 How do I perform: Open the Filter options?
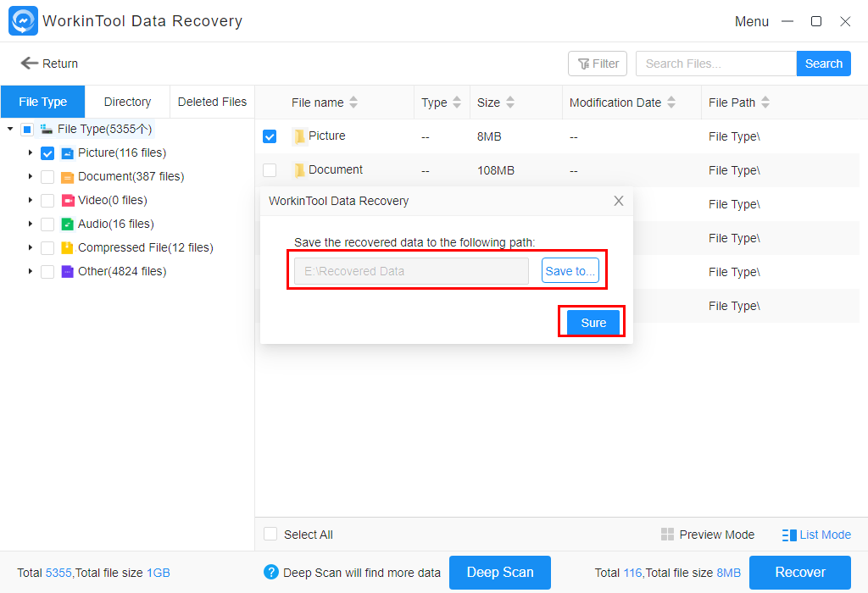coord(598,64)
